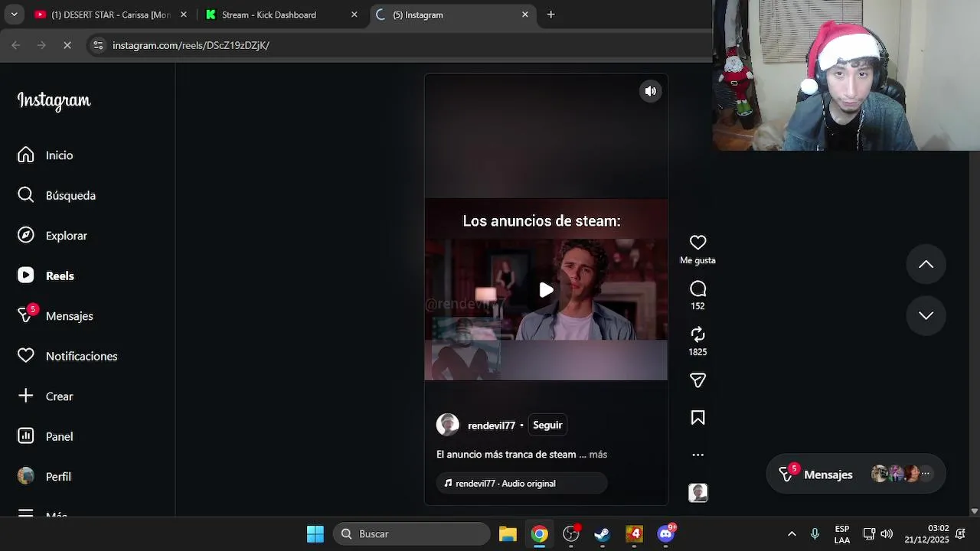
Task: Toggle reel sound with speaker icon
Action: tap(650, 91)
